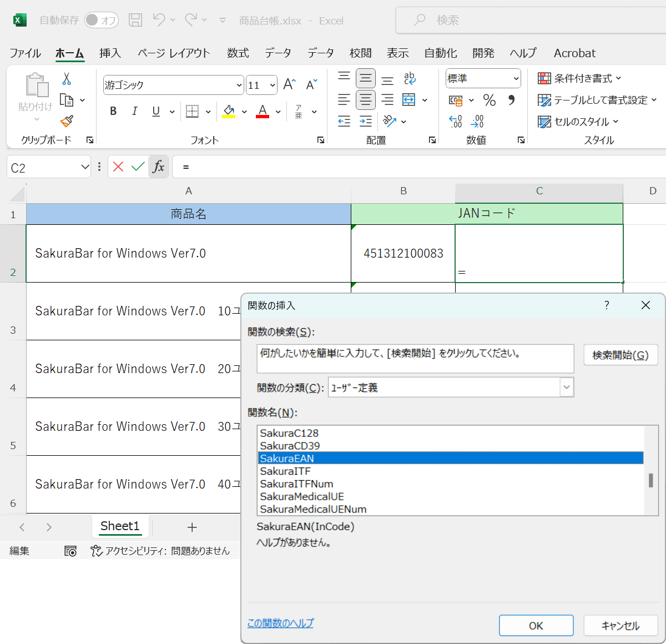This screenshot has width=666, height=644.
Task: Confirm formula entry with green checkmark
Action: [138, 167]
